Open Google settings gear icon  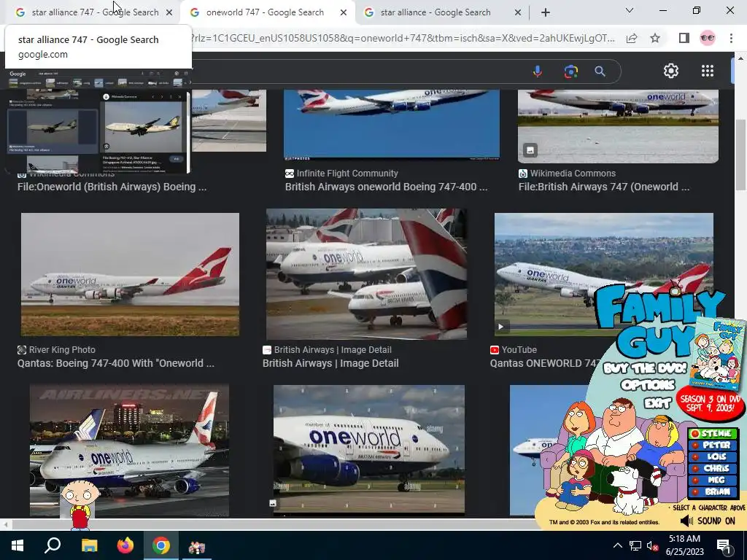coord(671,71)
